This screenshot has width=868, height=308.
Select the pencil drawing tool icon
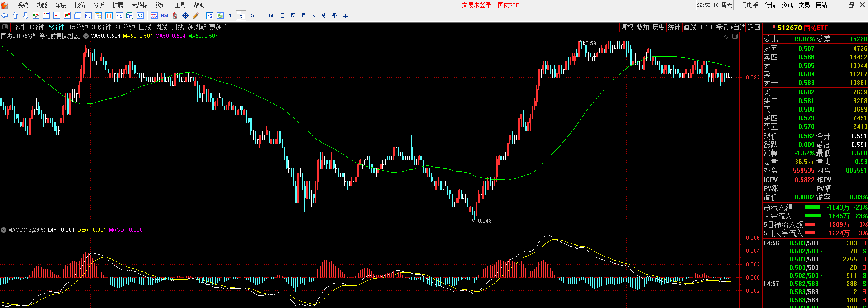pos(196,15)
